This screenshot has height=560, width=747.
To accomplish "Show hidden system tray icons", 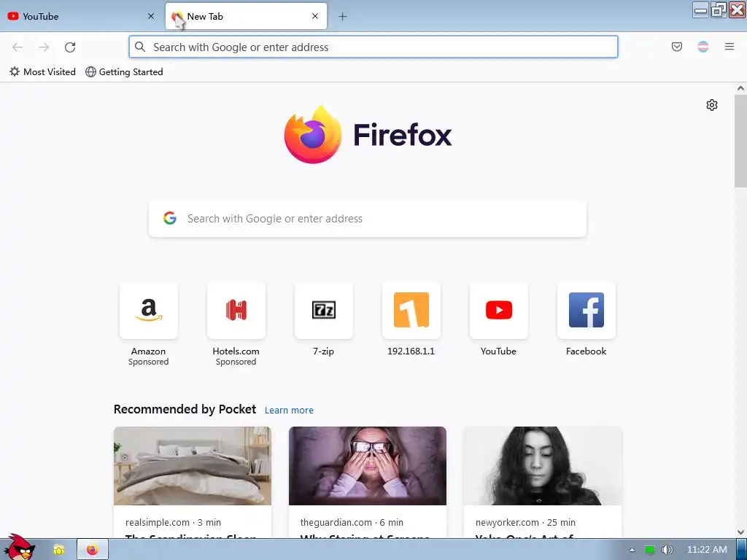I will [x=632, y=550].
